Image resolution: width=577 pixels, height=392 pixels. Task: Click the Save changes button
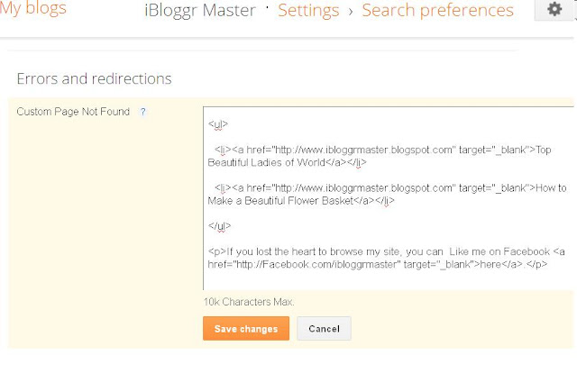point(246,328)
